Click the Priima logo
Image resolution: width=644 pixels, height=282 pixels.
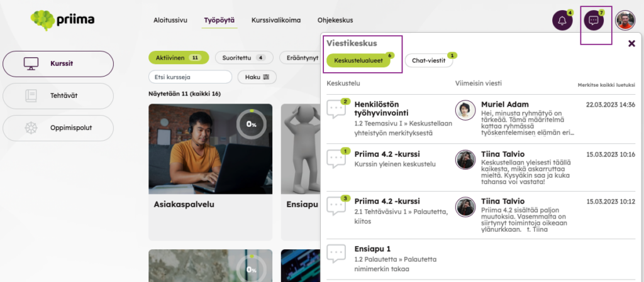pos(63,20)
